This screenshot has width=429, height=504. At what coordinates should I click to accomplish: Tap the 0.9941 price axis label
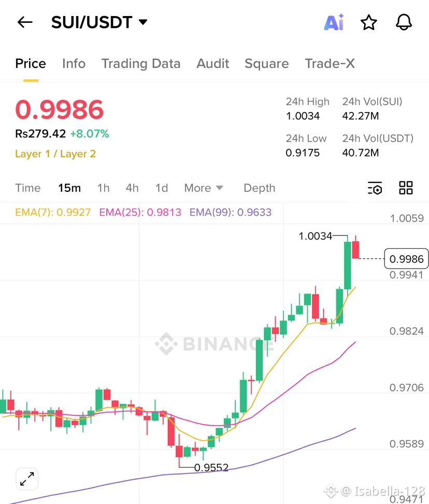407,275
